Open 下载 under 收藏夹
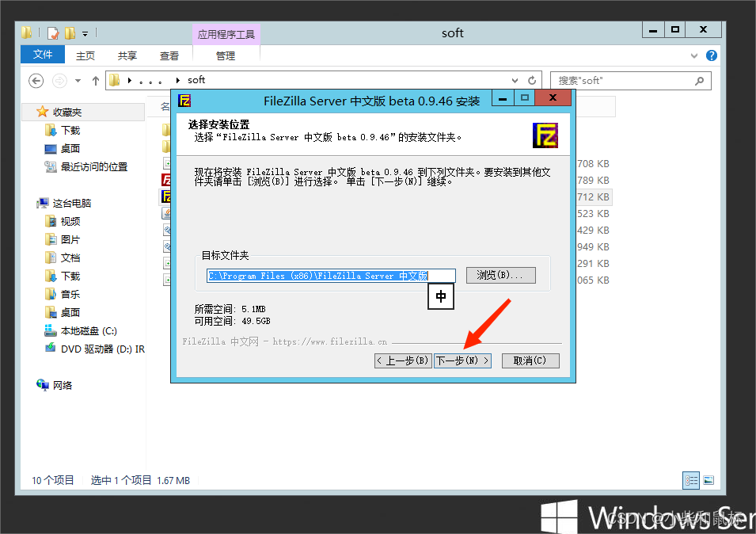 (x=70, y=130)
